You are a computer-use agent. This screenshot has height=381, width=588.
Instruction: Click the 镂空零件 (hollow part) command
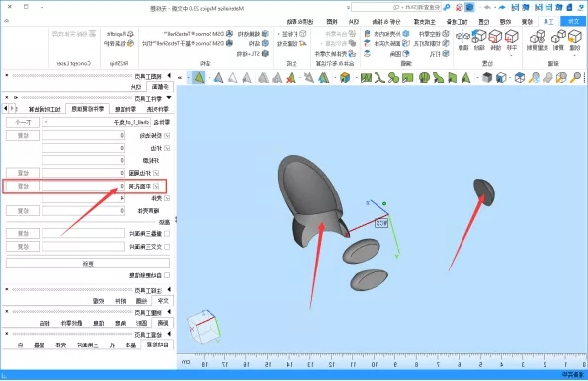pyautogui.click(x=434, y=34)
